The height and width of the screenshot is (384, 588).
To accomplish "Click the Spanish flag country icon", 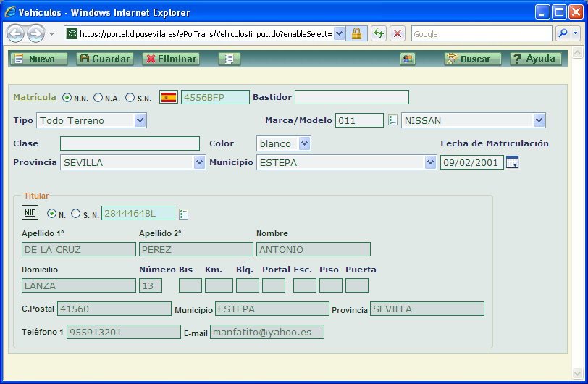I will coord(168,97).
